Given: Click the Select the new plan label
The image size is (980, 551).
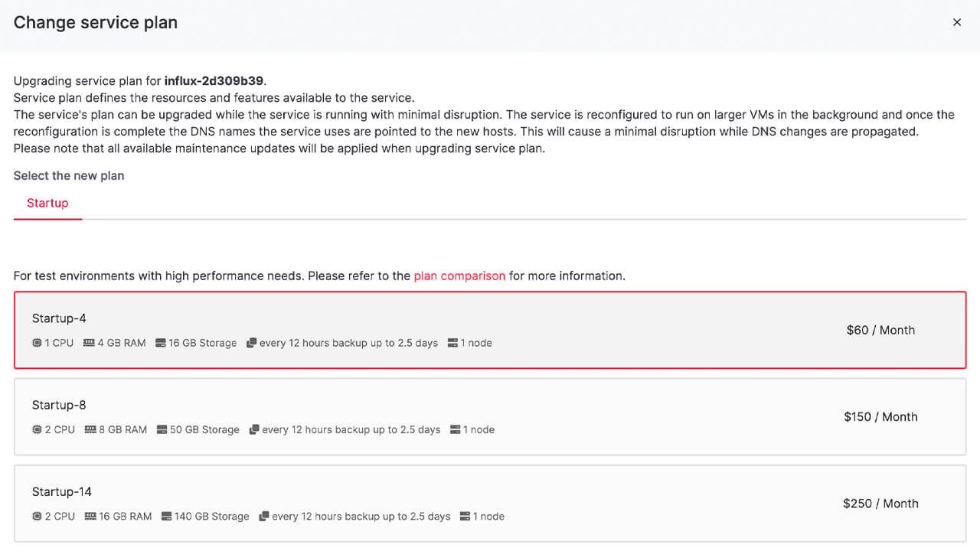Looking at the screenshot, I should (x=69, y=175).
